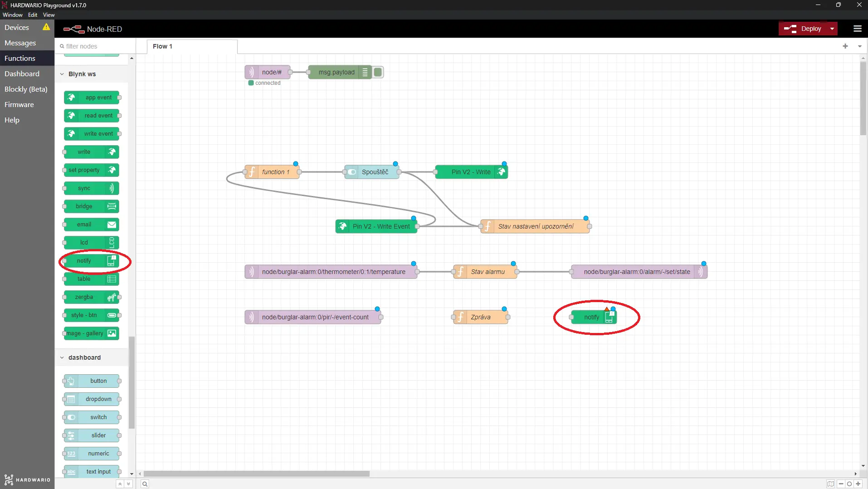Click the dashboard button palette node

tap(92, 381)
